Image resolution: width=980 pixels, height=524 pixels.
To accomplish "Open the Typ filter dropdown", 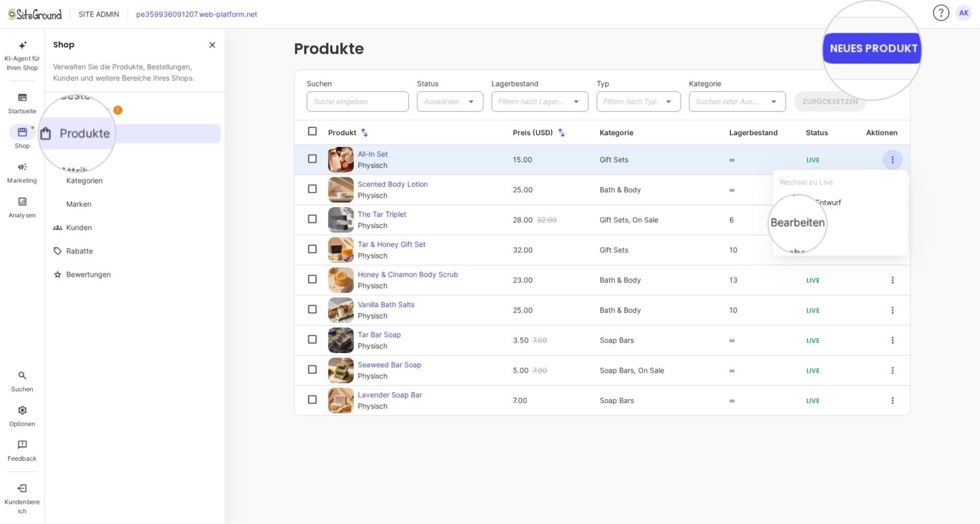I will [638, 101].
